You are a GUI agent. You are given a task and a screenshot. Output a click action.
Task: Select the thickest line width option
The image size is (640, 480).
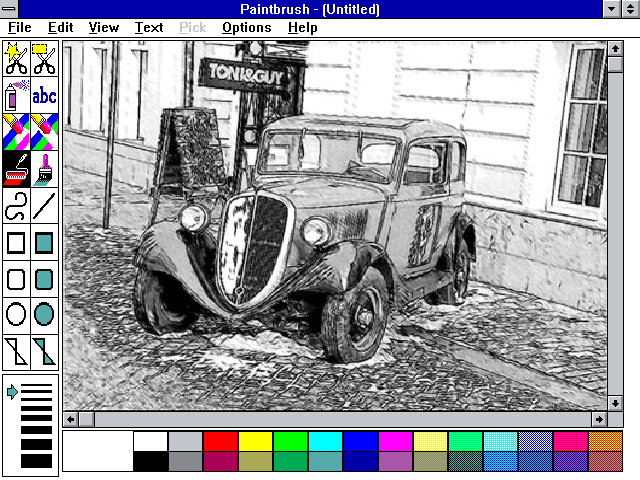36,461
